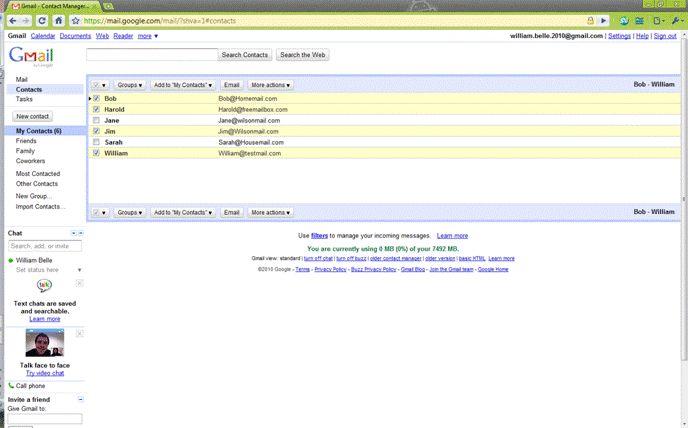Viewport: 688px width, 428px height.
Task: Expand the top More actions dropdown
Action: (272, 86)
